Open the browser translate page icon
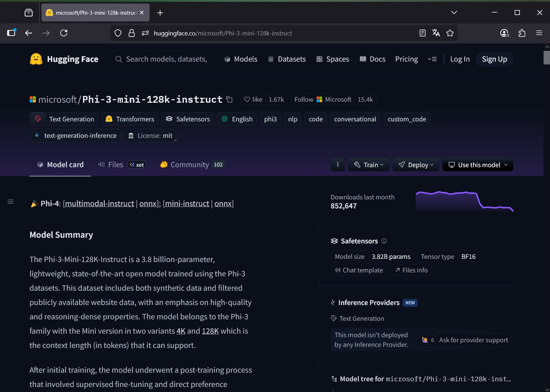The height and width of the screenshot is (392, 550). point(436,33)
